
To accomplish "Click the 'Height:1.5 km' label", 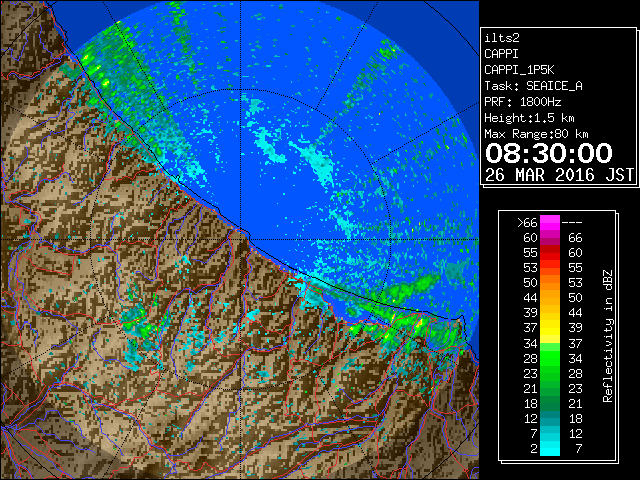I will pos(529,118).
